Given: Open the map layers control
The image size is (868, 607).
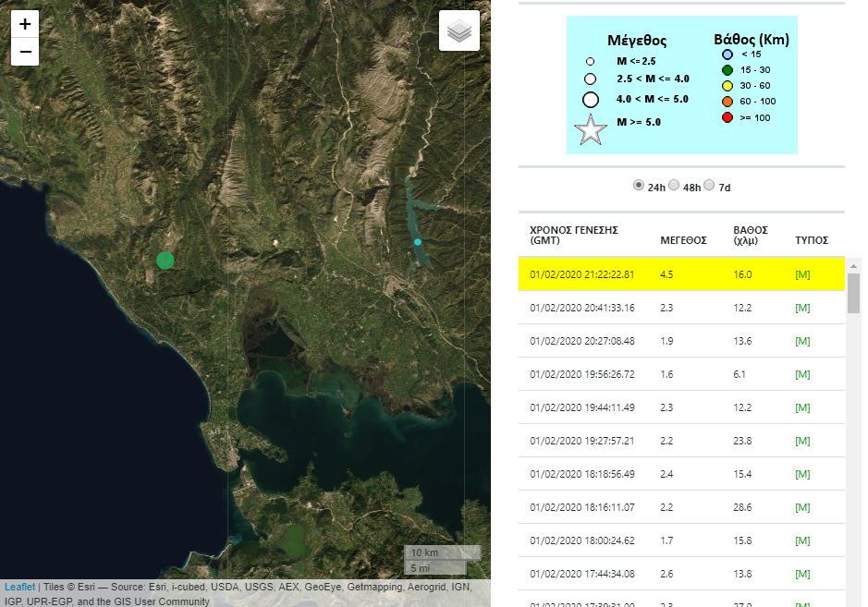Looking at the screenshot, I should point(459,31).
